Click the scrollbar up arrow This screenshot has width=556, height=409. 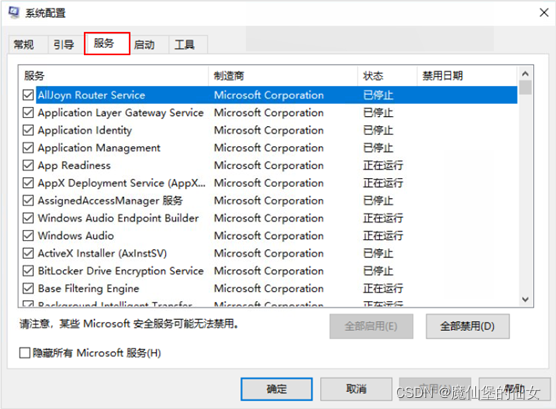526,74
